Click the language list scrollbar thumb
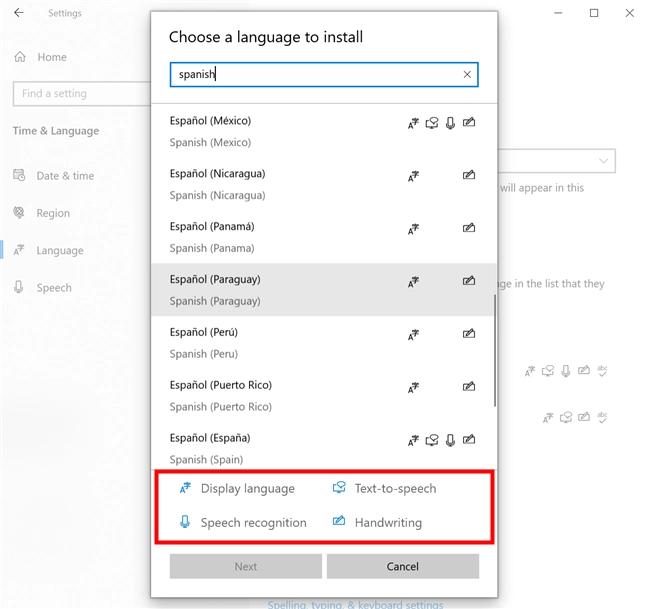 click(x=495, y=350)
